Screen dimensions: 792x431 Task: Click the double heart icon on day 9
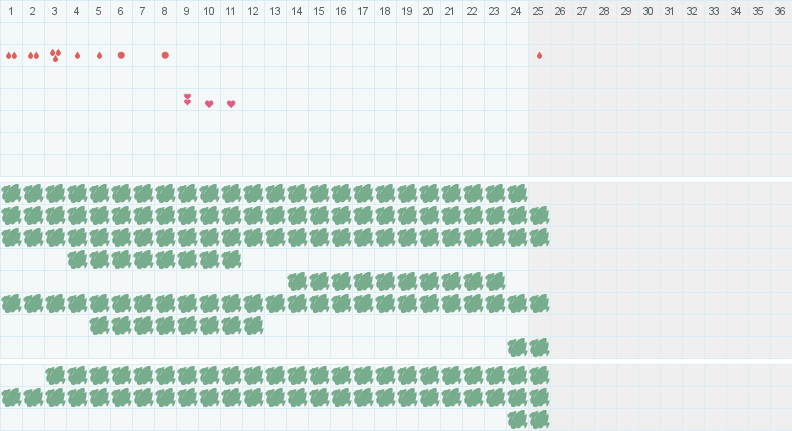click(x=187, y=99)
